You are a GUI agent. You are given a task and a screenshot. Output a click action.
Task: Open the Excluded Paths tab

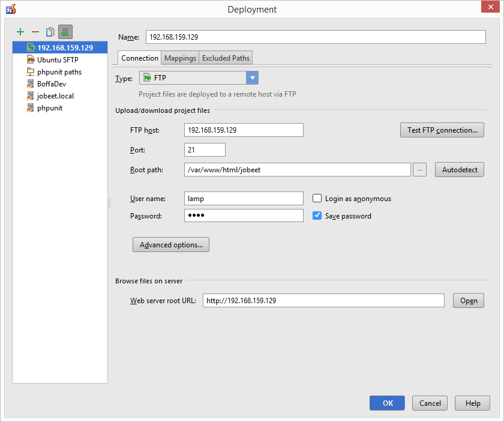226,58
